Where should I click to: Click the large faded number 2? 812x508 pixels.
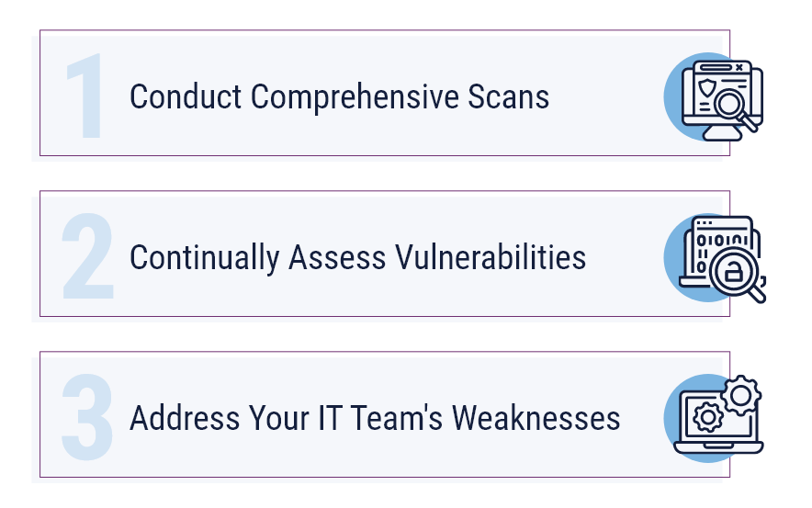[87, 255]
